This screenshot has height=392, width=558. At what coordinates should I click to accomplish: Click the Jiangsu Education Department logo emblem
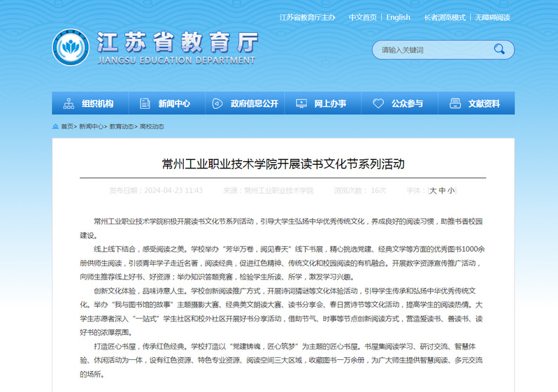tap(70, 48)
